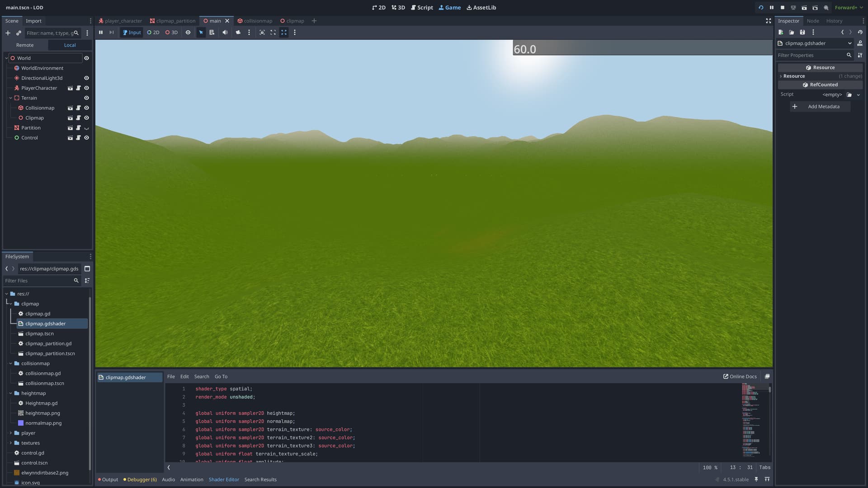The height and width of the screenshot is (488, 868).
Task: Add a new node to scene
Action: 8,33
